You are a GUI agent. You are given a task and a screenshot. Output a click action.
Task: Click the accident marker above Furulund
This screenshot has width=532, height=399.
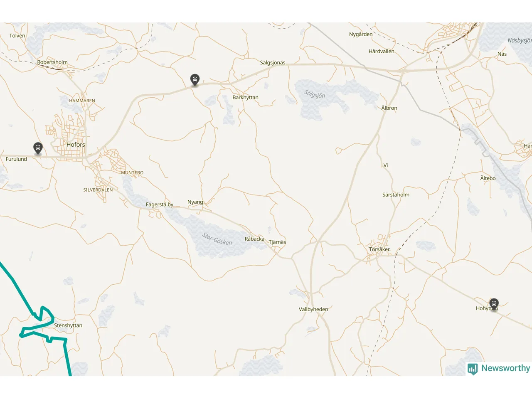click(38, 148)
